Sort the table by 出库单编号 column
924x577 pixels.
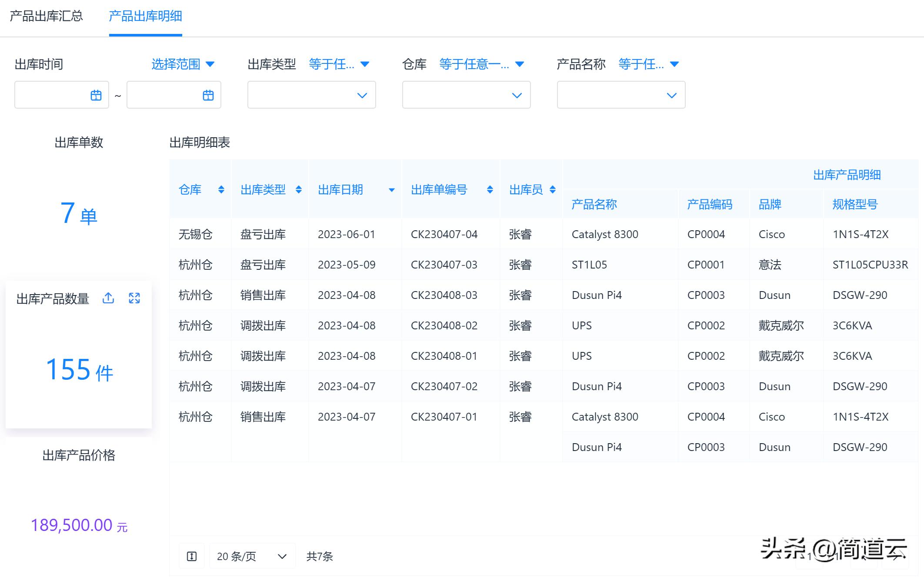489,190
